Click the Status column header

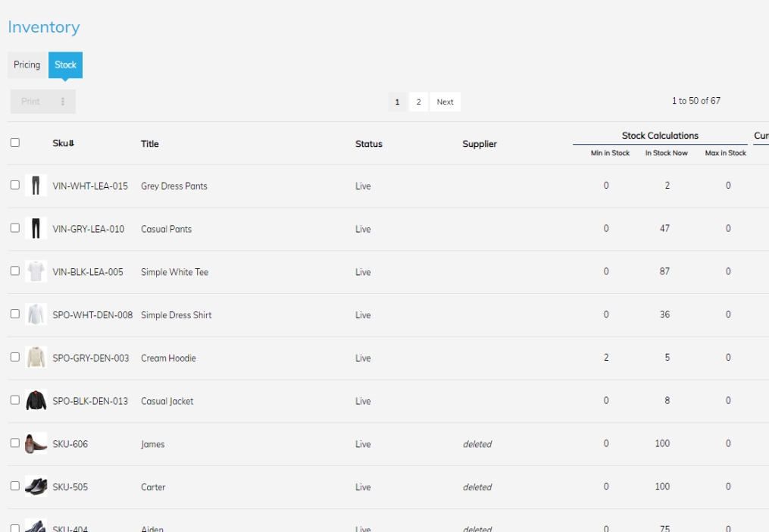click(369, 144)
